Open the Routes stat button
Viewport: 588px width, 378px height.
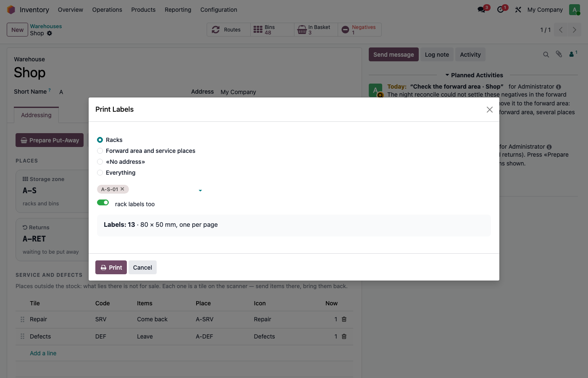click(229, 30)
